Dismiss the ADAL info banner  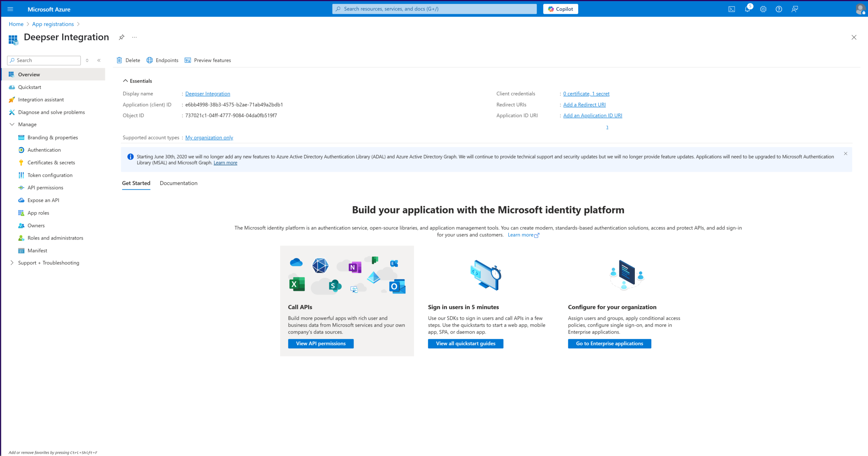846,153
